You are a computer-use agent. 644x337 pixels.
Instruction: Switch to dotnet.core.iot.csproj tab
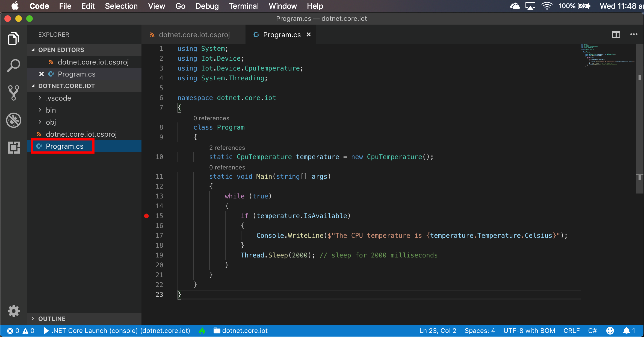point(194,35)
